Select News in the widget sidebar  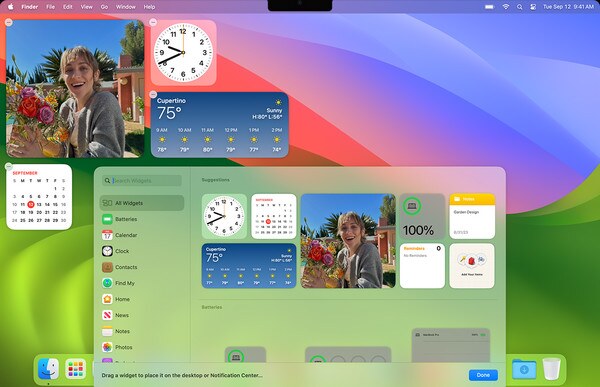(x=142, y=315)
